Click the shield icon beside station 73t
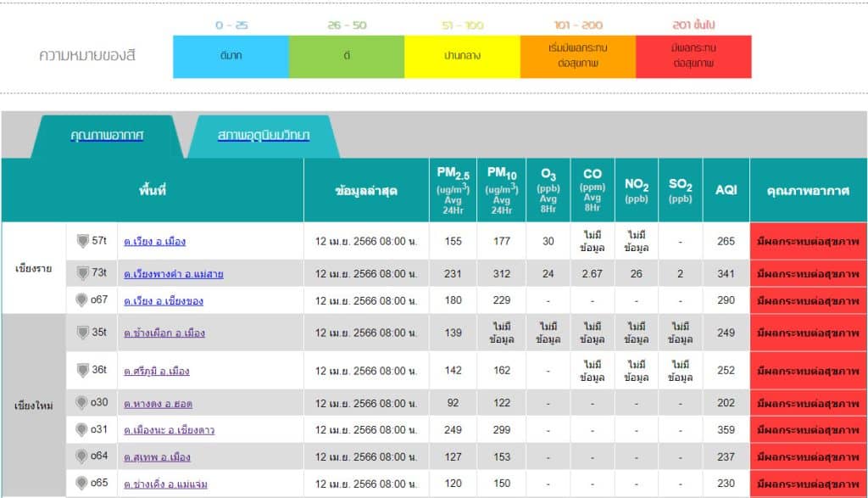 click(x=82, y=273)
